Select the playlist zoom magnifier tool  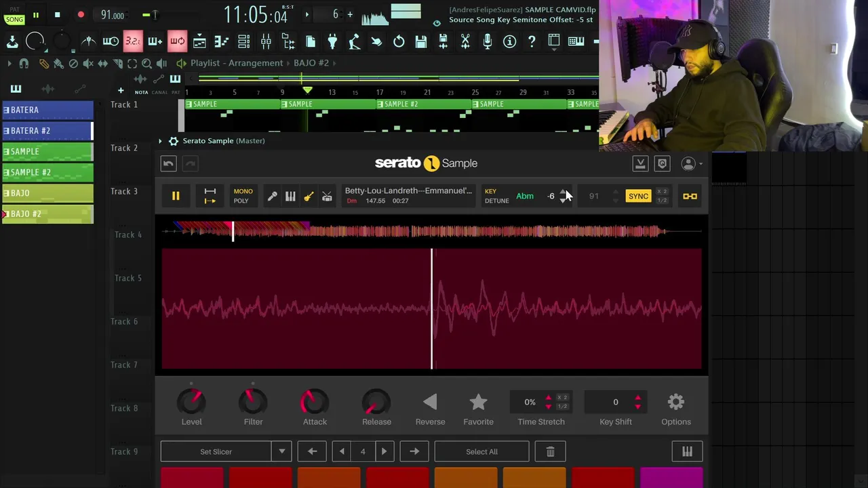coord(146,63)
